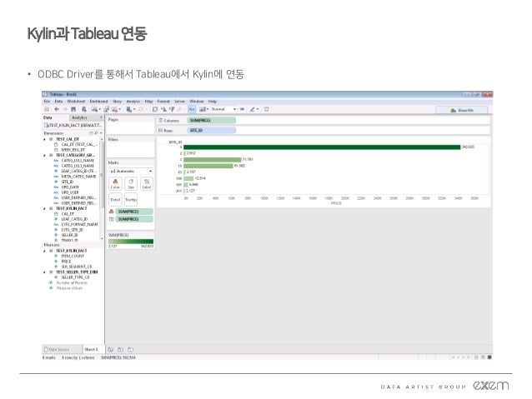Collapse the TEST_CATEGORY_GR... dimension folder
The width and height of the screenshot is (532, 399).
tap(44, 155)
